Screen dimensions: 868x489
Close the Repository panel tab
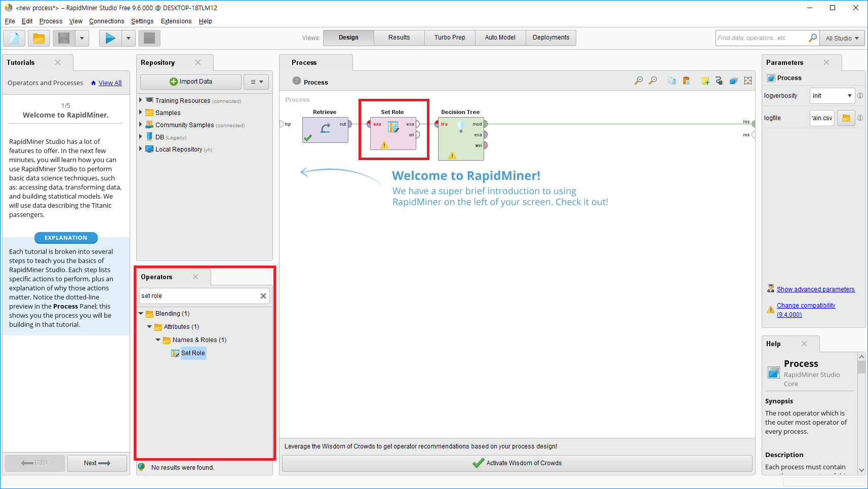click(x=198, y=62)
